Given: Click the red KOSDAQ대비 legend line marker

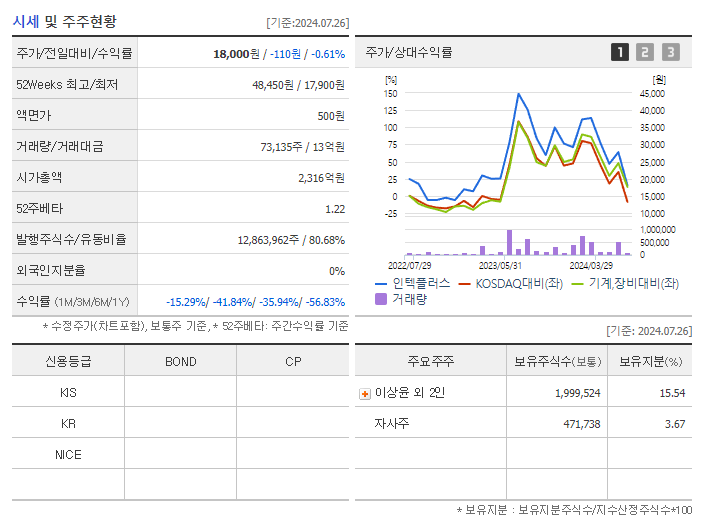Looking at the screenshot, I should click(x=465, y=284).
